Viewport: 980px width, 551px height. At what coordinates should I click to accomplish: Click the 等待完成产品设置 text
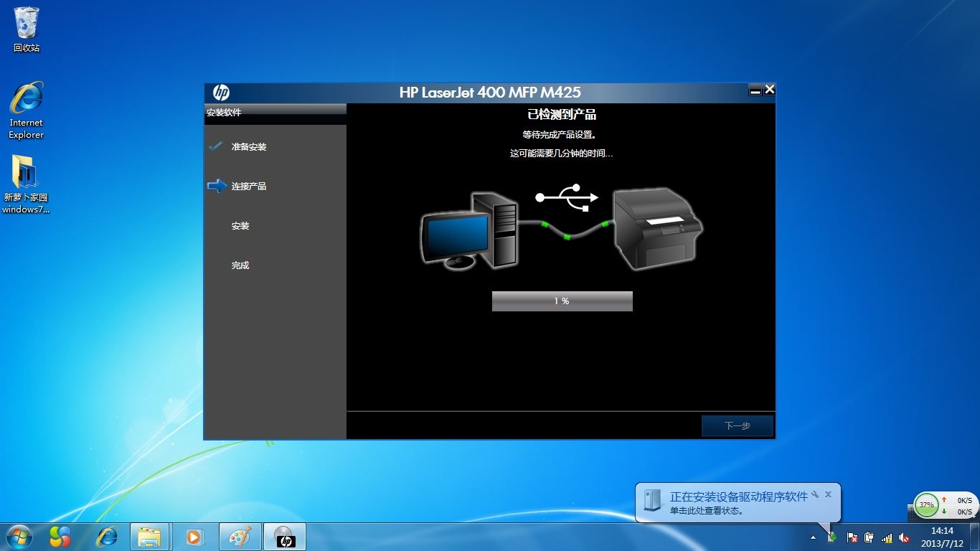point(560,134)
